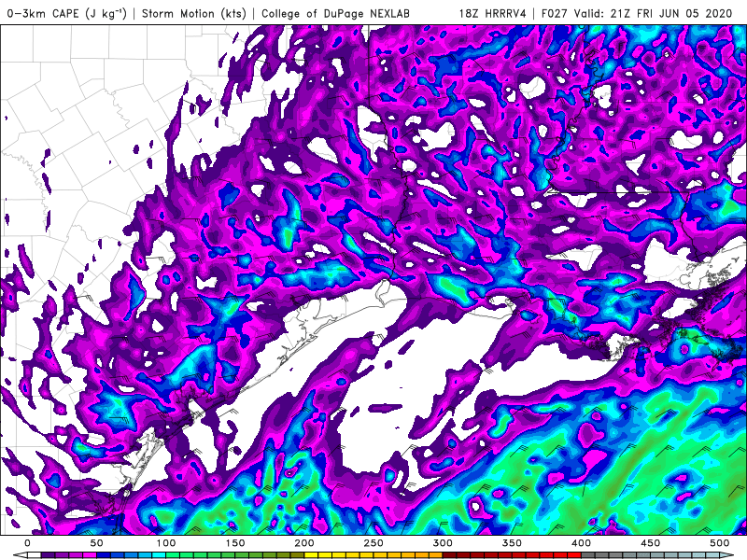
Task: Click the '100' label on the color scale
Action: pyautogui.click(x=166, y=543)
